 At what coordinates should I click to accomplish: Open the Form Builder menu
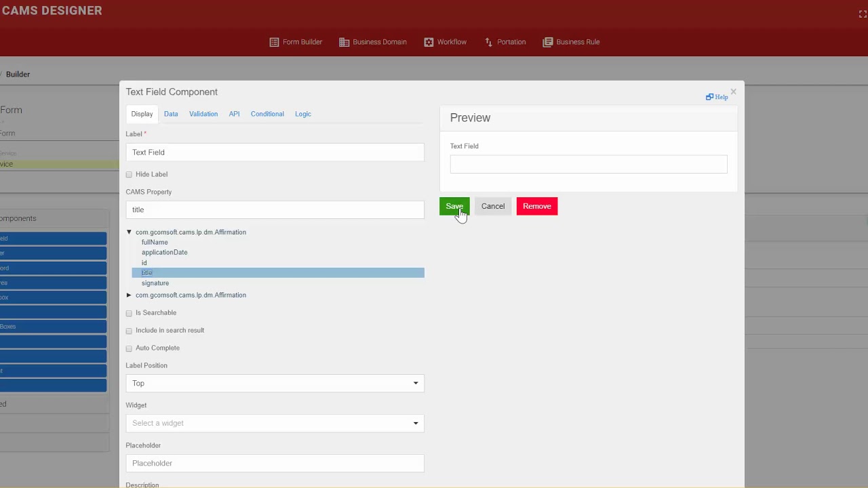tap(296, 42)
